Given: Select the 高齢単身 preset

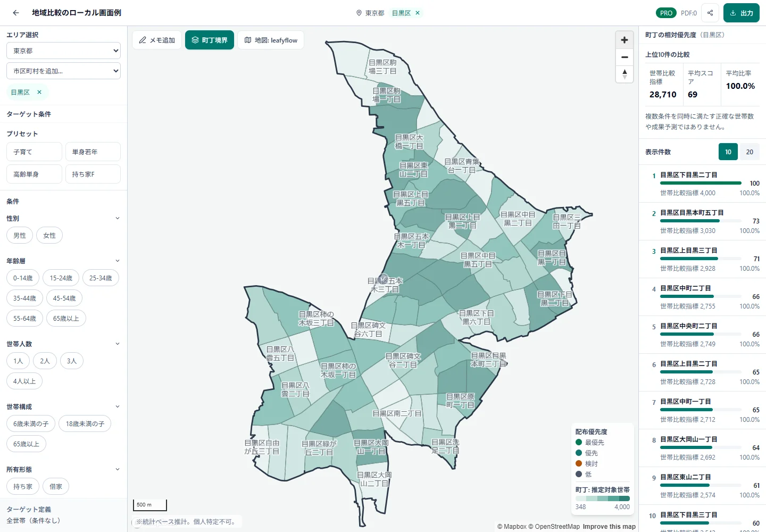Looking at the screenshot, I should coord(35,174).
